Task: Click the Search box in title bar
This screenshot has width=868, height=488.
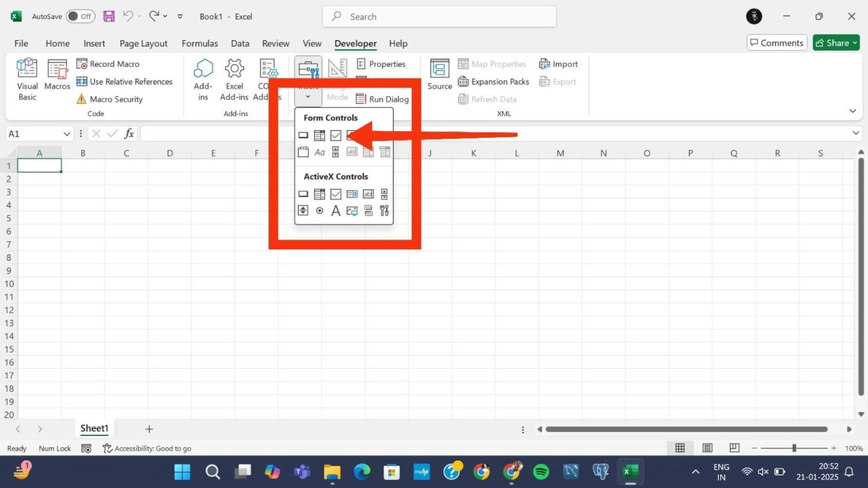Action: (439, 16)
